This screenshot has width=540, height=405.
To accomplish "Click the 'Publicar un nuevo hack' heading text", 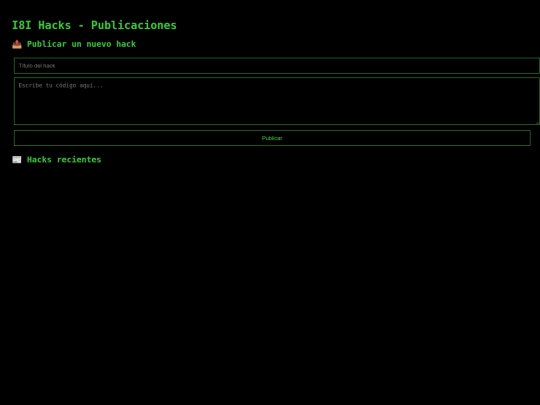I will (81, 44).
